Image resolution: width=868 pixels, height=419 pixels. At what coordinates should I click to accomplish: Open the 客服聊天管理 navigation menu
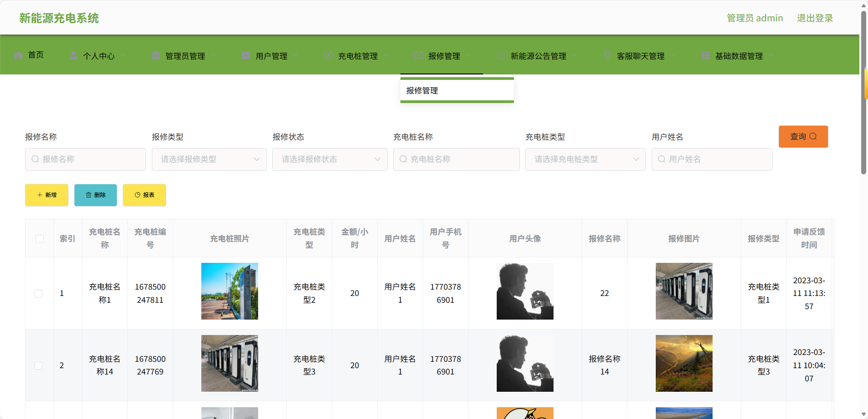(639, 55)
